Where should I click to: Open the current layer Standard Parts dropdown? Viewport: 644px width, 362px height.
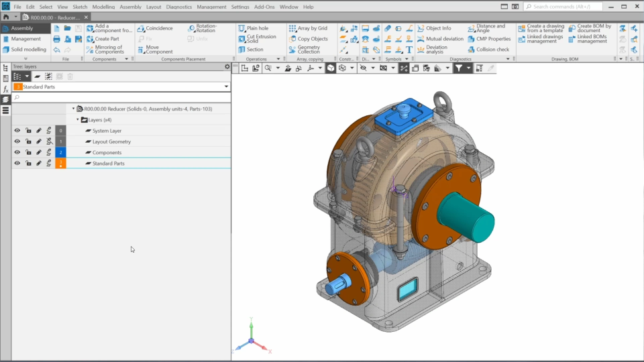pyautogui.click(x=226, y=86)
